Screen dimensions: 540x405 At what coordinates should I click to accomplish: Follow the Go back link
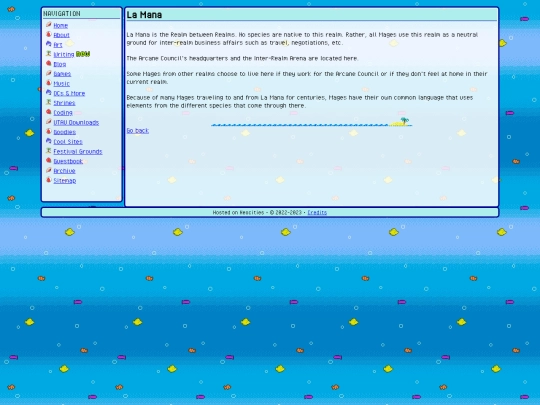coord(138,131)
